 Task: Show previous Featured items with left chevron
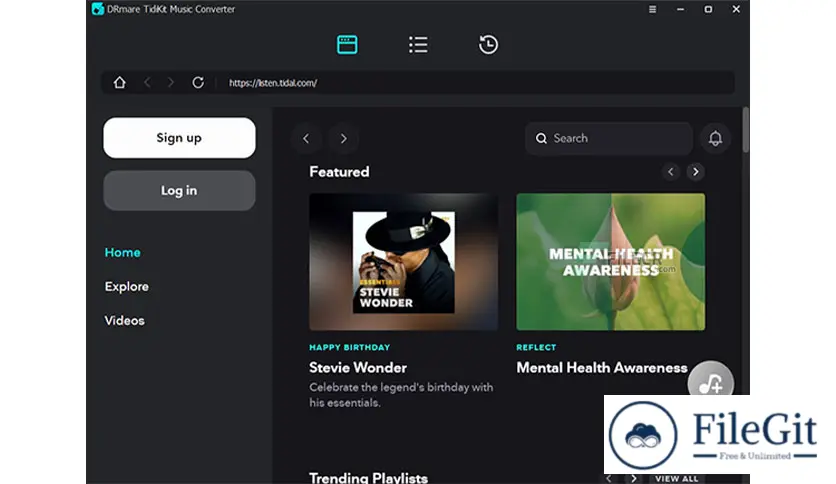(671, 172)
